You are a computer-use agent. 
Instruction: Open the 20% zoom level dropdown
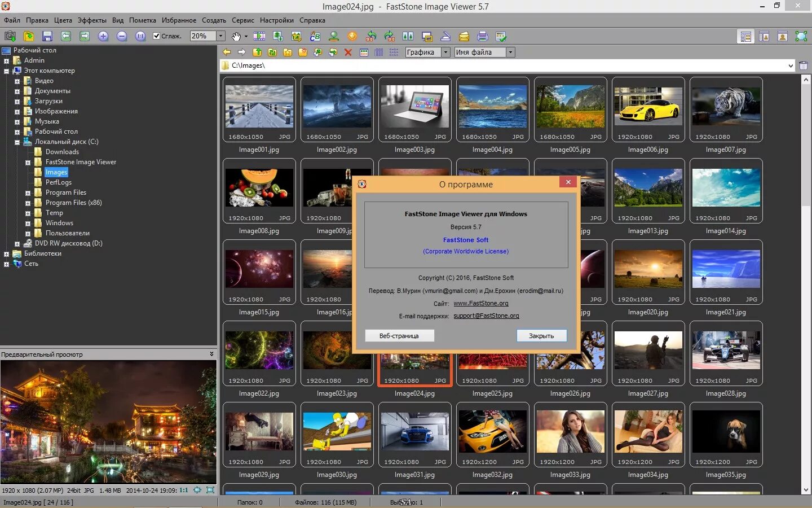pos(220,36)
